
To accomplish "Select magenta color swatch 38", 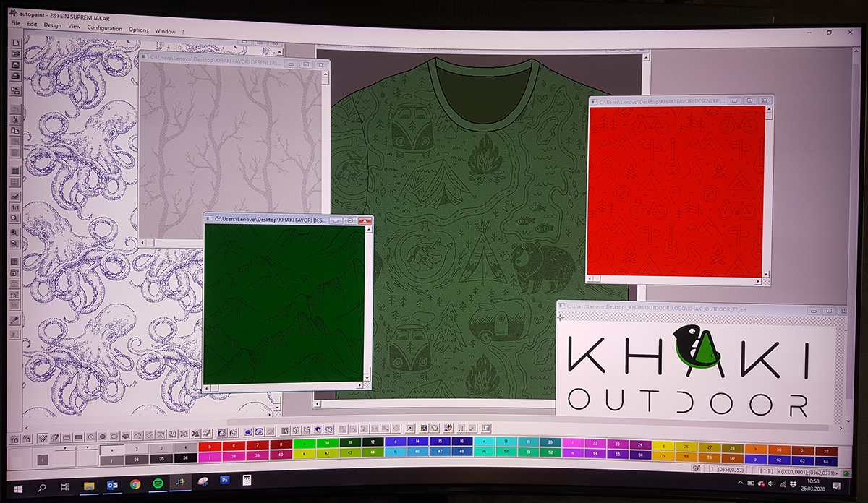I will point(232,456).
